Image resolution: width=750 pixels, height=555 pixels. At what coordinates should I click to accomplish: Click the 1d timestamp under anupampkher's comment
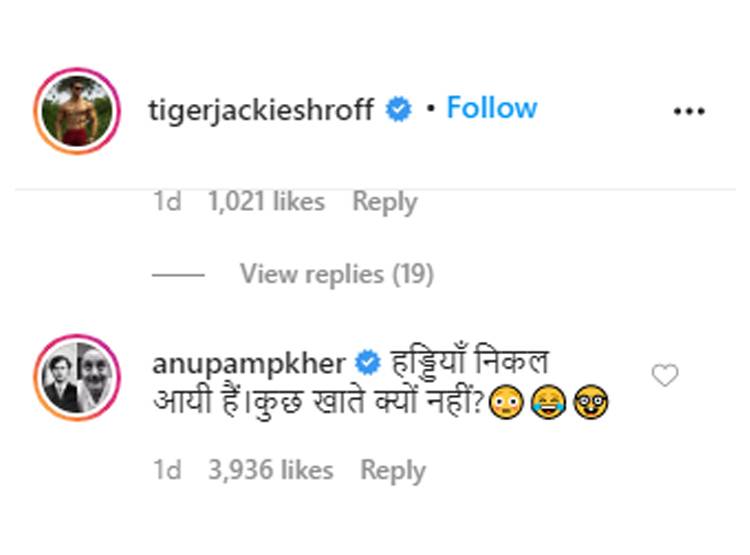pyautogui.click(x=167, y=470)
